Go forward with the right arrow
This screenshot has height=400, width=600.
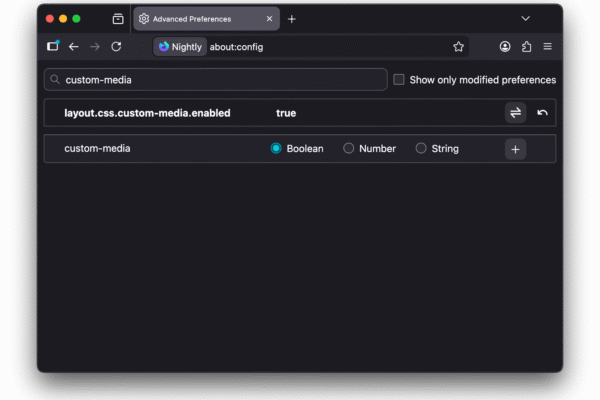coord(95,47)
